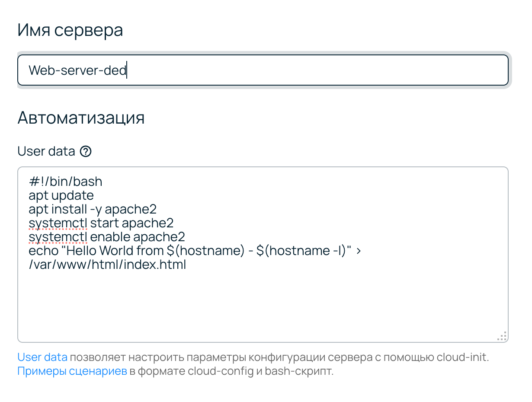The image size is (532, 402).
Task: Click the /var/www/html/index.html path text
Action: point(106,264)
